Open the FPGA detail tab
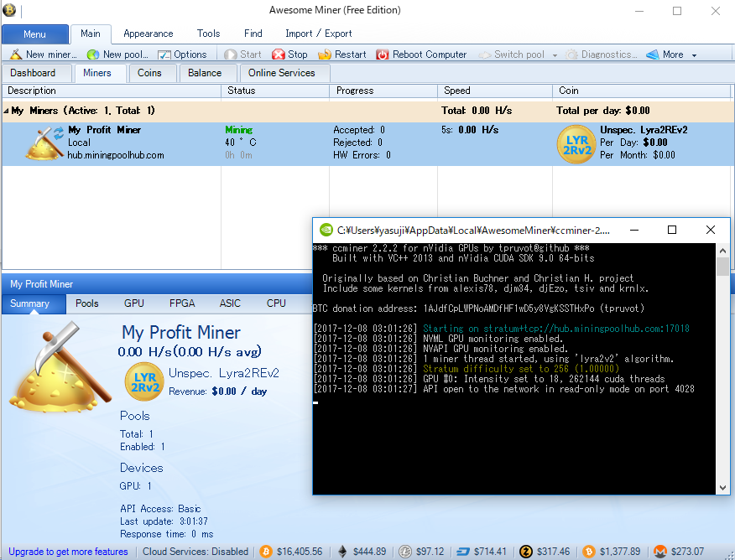This screenshot has height=560, width=735. pos(182,303)
